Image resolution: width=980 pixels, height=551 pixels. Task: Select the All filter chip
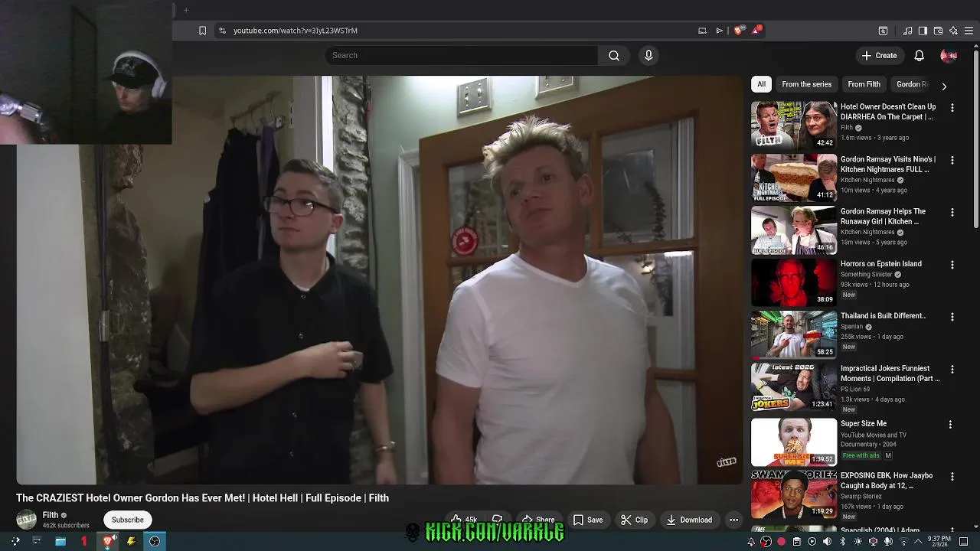tap(761, 84)
